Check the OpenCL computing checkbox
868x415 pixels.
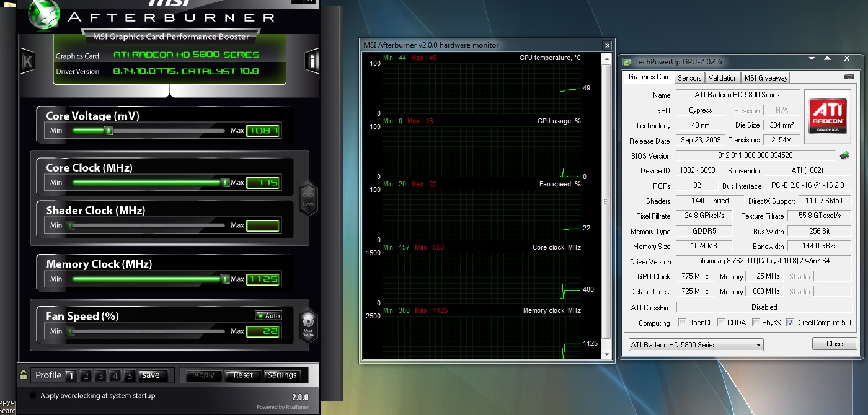tap(682, 323)
